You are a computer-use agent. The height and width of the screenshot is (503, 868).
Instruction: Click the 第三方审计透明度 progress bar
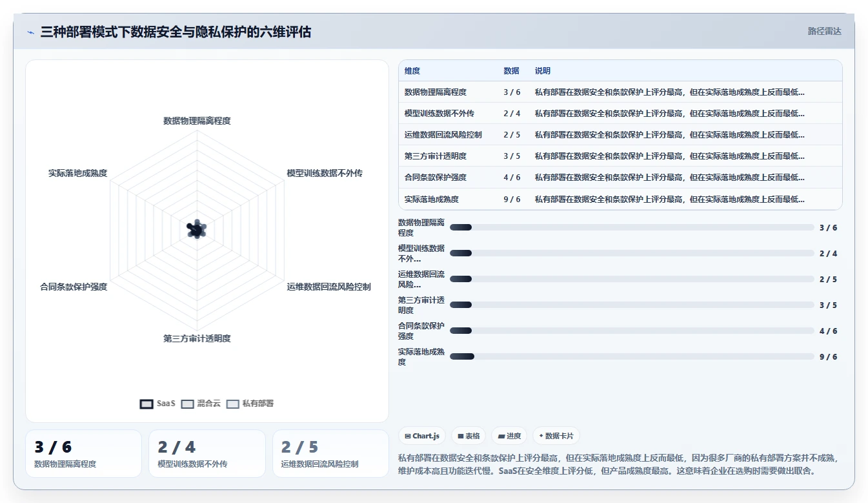(x=632, y=305)
